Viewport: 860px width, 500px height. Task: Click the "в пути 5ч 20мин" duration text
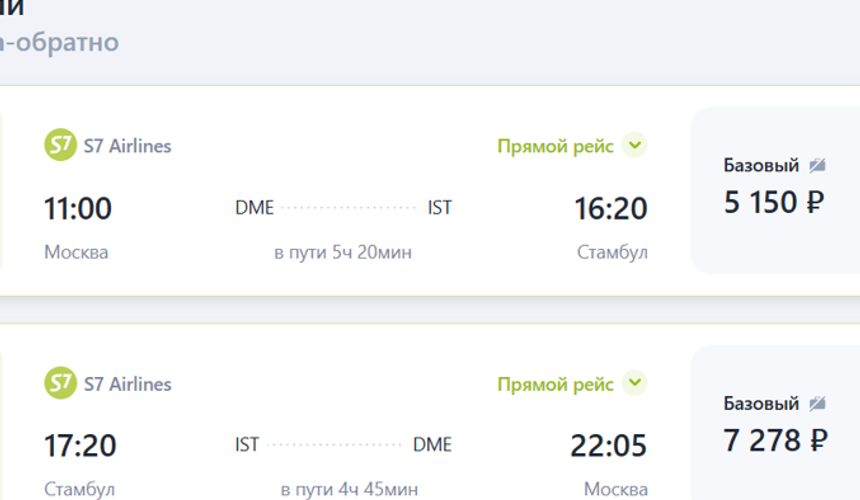(343, 253)
